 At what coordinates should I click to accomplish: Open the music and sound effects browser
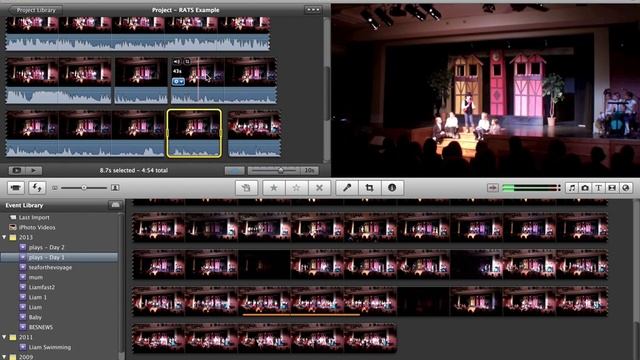click(x=572, y=188)
